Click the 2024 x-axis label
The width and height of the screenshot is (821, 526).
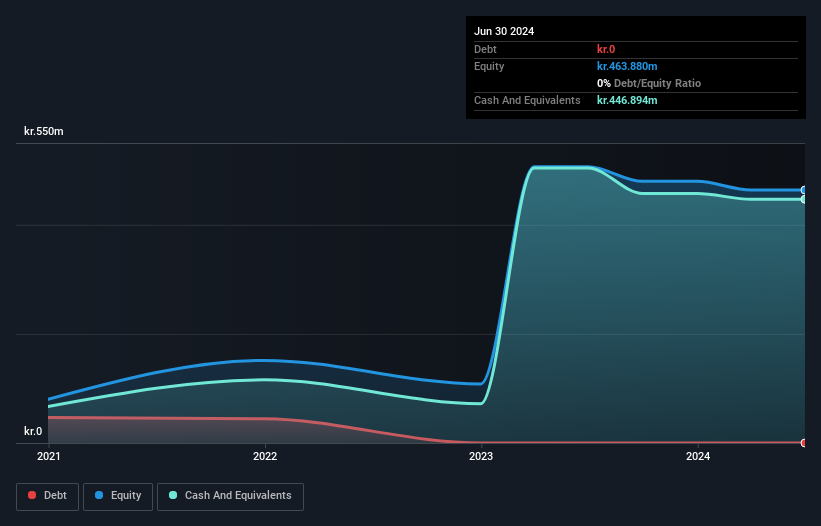click(x=698, y=456)
